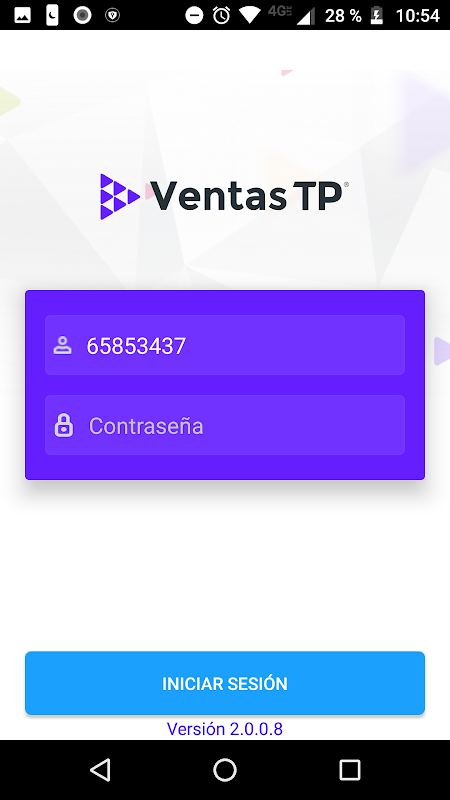Tap the 10:54 clock in status bar
Image resolution: width=450 pixels, height=800 pixels.
417,16
